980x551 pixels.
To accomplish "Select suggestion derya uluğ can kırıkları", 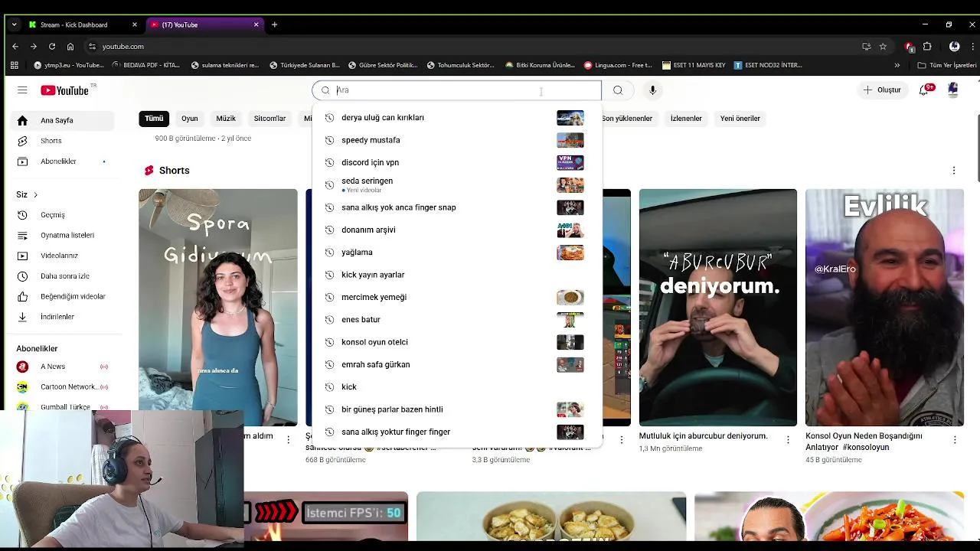I will [x=457, y=118].
